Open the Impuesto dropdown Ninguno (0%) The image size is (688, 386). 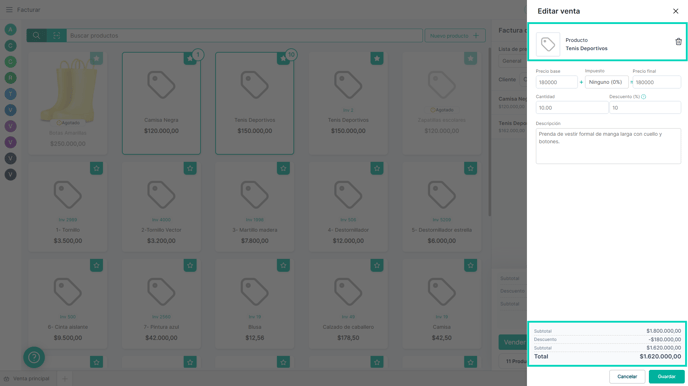coord(606,82)
